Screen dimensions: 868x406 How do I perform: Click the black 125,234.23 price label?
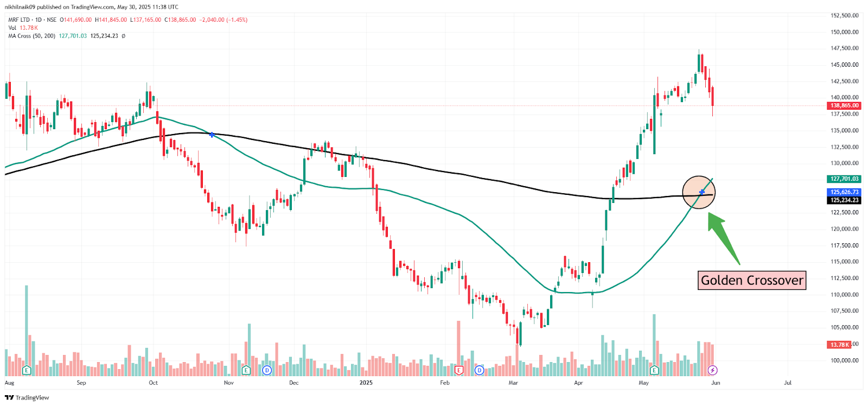[x=845, y=200]
